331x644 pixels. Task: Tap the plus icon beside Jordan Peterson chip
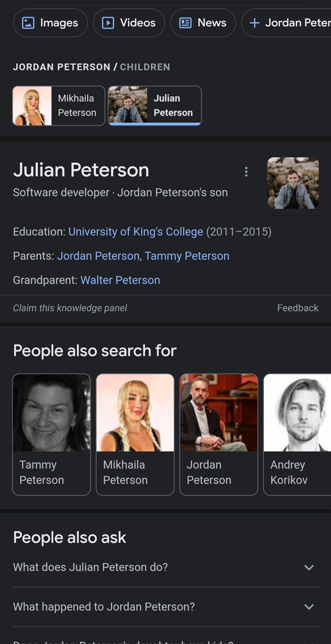click(255, 23)
